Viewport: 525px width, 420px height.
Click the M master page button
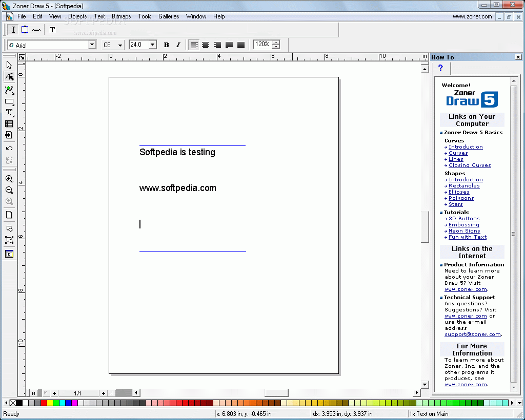click(x=33, y=393)
